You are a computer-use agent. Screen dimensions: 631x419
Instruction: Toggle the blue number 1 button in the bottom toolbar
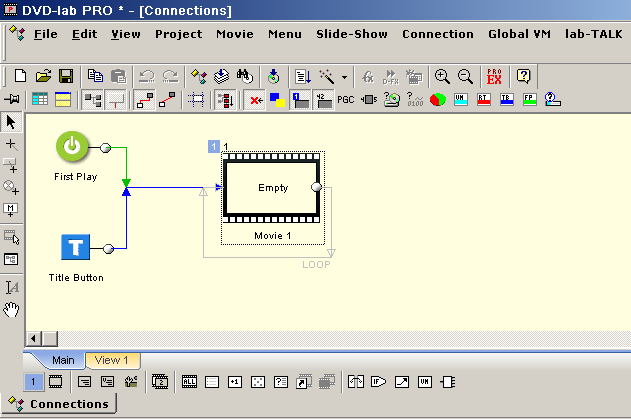click(33, 382)
